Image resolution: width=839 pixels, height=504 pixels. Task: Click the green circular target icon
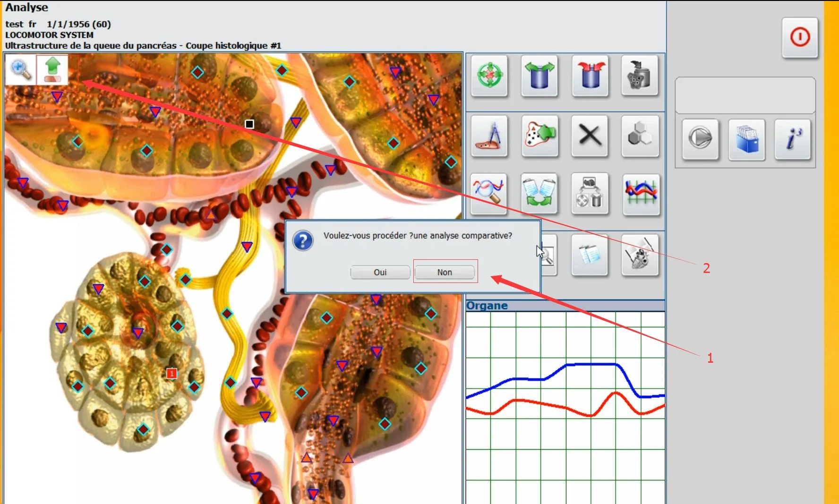click(x=489, y=76)
